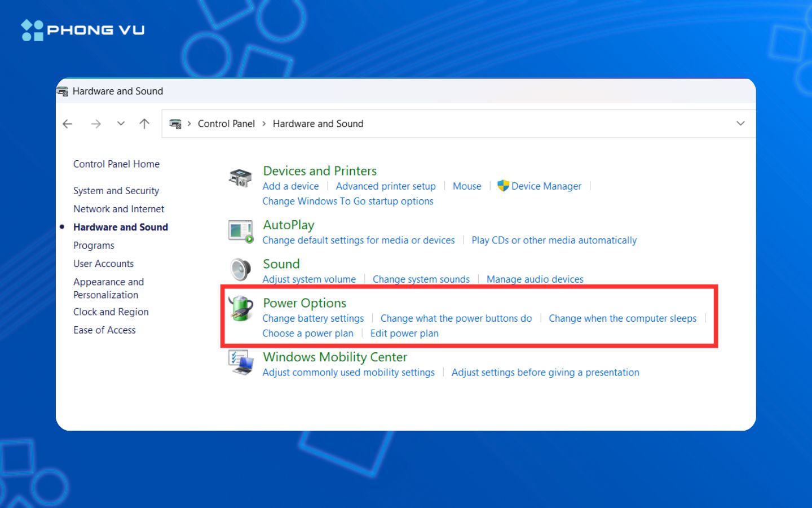Open Change battery settings link
The image size is (812, 508).
click(x=313, y=318)
